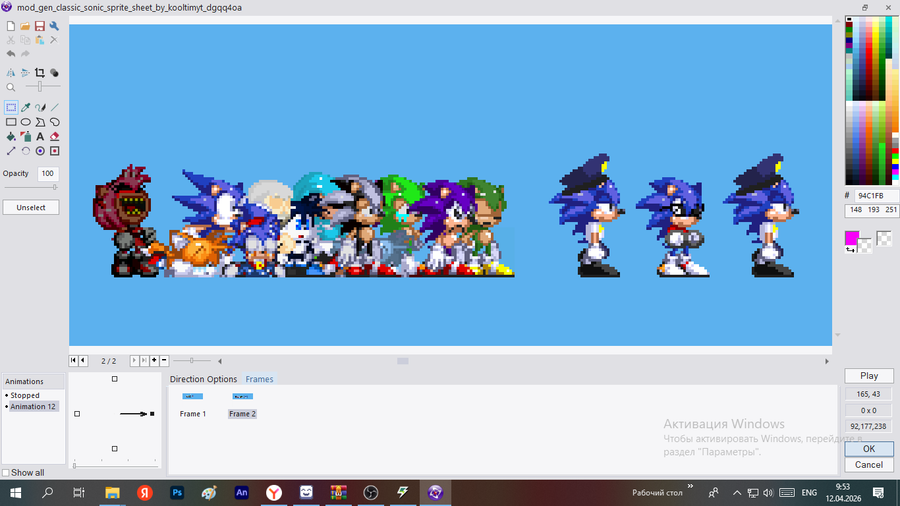Click the Crop tool icon
The image size is (900, 506).
40,73
